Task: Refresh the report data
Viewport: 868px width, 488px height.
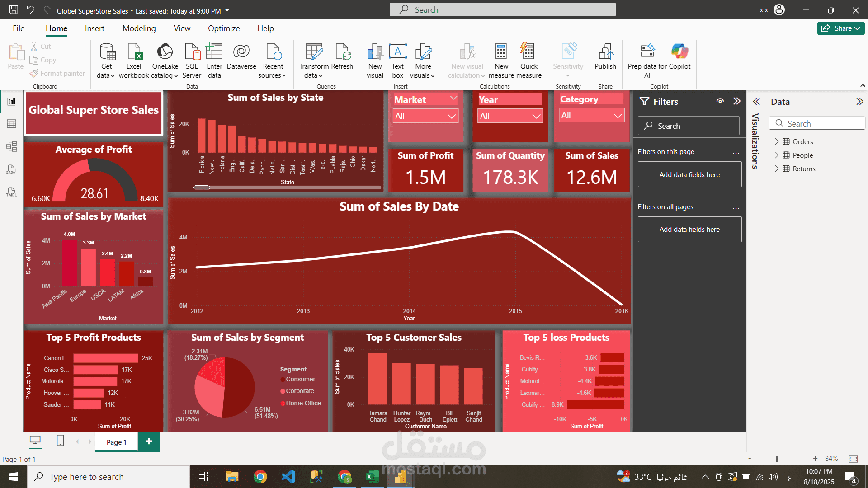Action: (342, 56)
